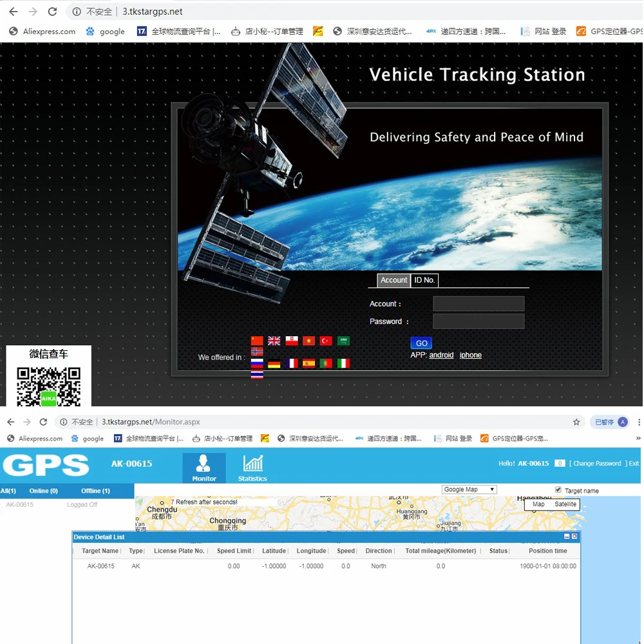Switch language using the Saudi Arabia flag
The height and width of the screenshot is (644, 644).
coord(343,341)
